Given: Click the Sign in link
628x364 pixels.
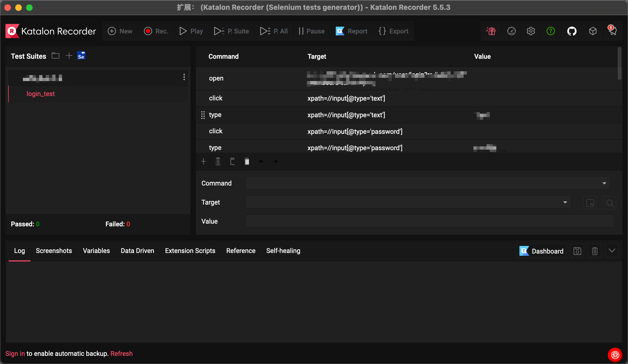Looking at the screenshot, I should (x=15, y=354).
